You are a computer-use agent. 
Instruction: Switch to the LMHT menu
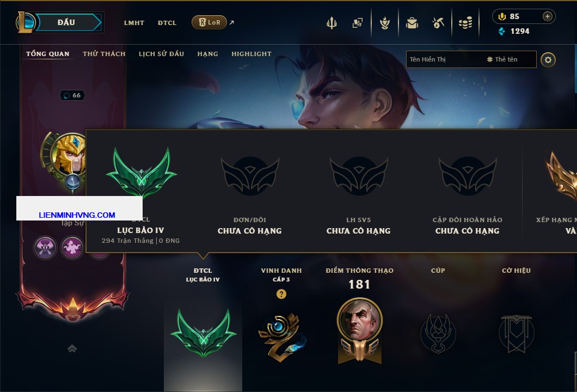click(x=134, y=23)
